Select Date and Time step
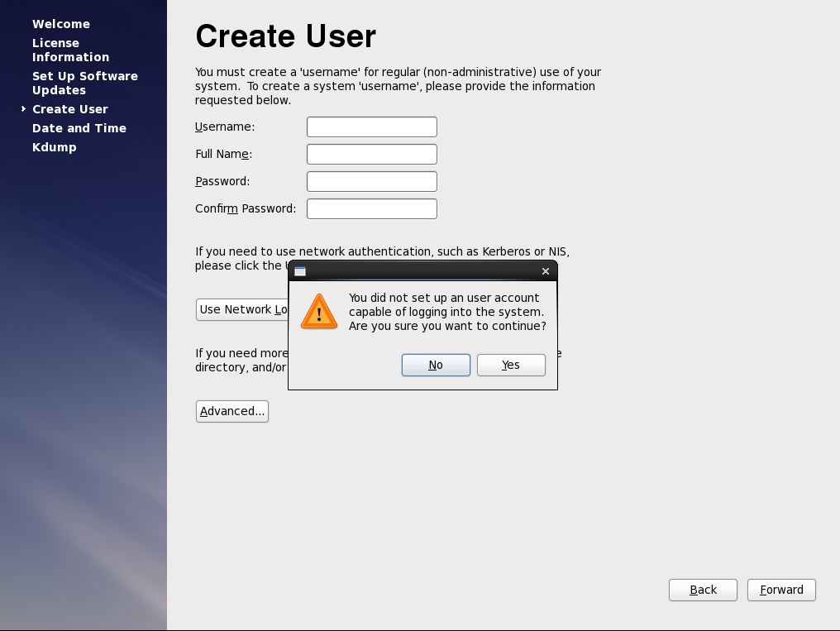The image size is (840, 631). point(79,128)
